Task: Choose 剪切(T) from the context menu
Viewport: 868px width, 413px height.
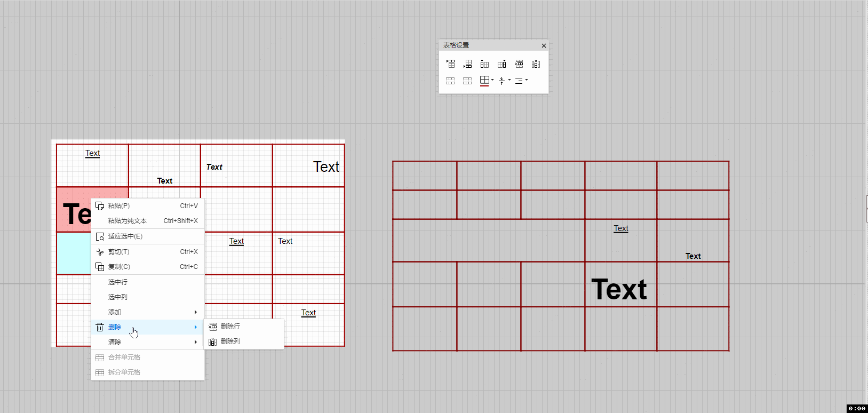Action: pyautogui.click(x=148, y=252)
